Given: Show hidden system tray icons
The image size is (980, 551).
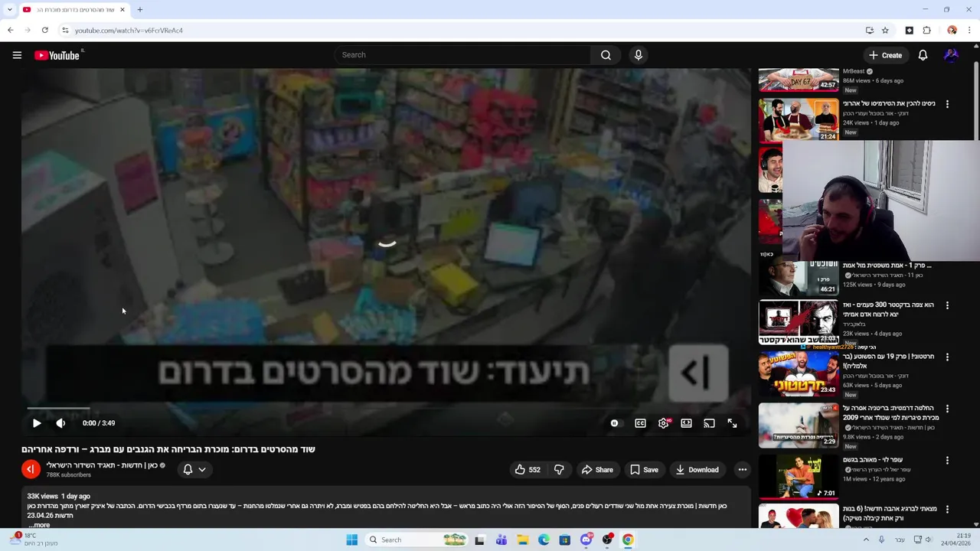Looking at the screenshot, I should [866, 540].
